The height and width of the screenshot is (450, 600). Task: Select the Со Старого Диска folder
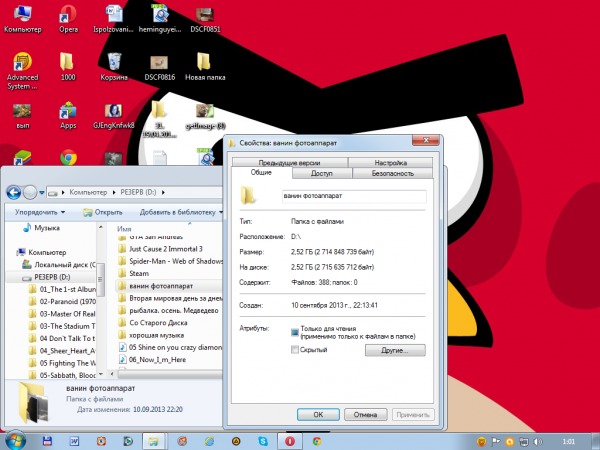point(153,323)
